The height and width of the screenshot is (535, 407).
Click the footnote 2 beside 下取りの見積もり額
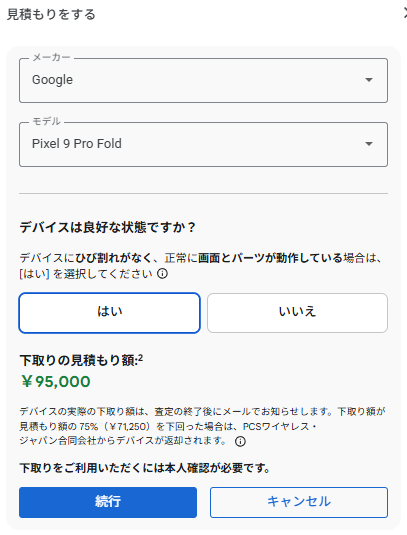point(141,358)
